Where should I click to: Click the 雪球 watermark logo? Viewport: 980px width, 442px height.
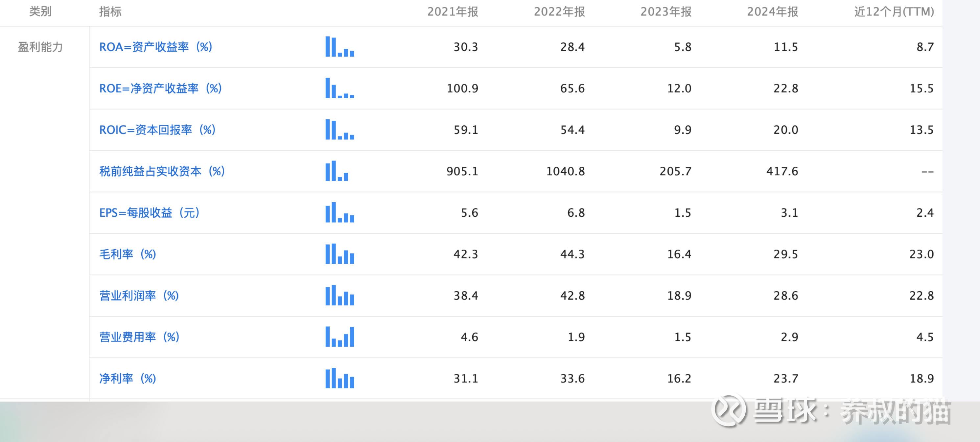point(728,410)
